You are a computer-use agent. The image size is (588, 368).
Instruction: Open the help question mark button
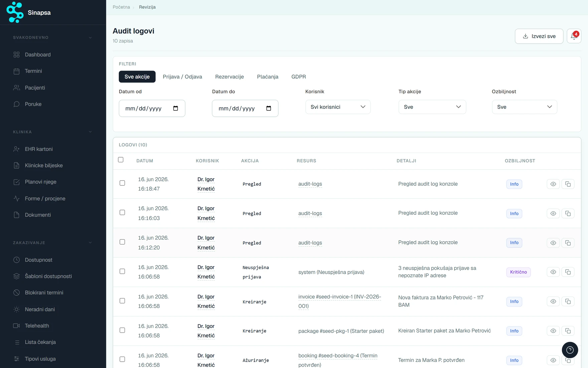click(x=570, y=350)
